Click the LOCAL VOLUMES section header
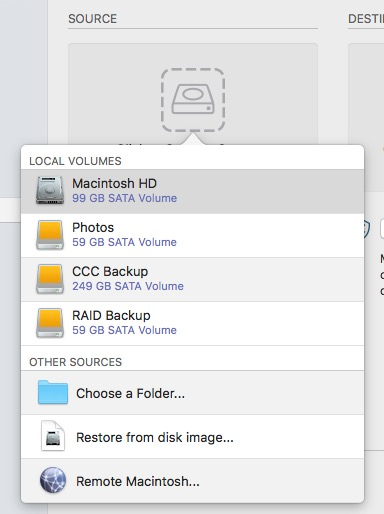Screen dimensions: 384x514 [75, 161]
